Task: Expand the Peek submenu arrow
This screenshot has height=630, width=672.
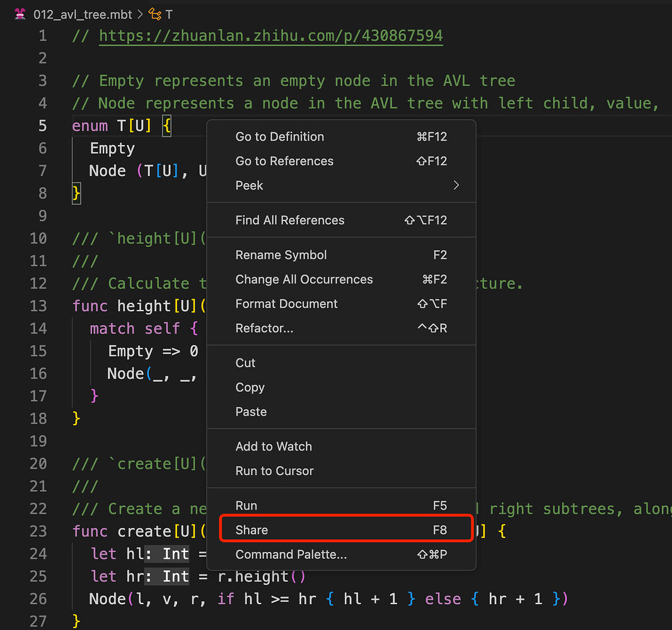Action: coord(456,185)
